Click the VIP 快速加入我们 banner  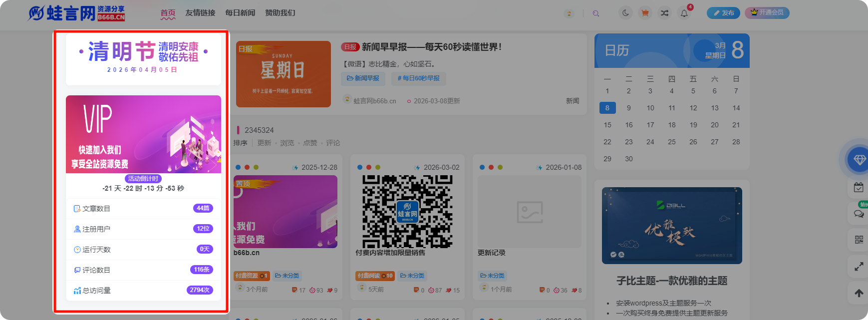pos(143,134)
